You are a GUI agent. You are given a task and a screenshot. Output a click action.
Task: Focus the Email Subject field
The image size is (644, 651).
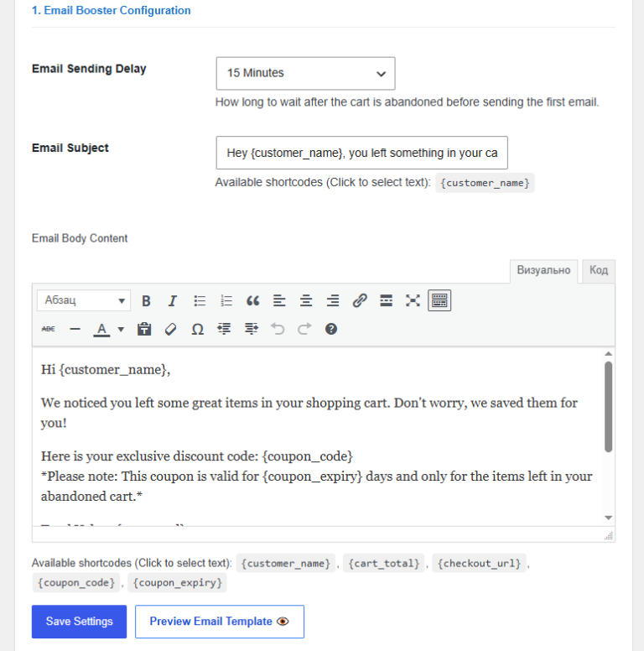coord(362,153)
